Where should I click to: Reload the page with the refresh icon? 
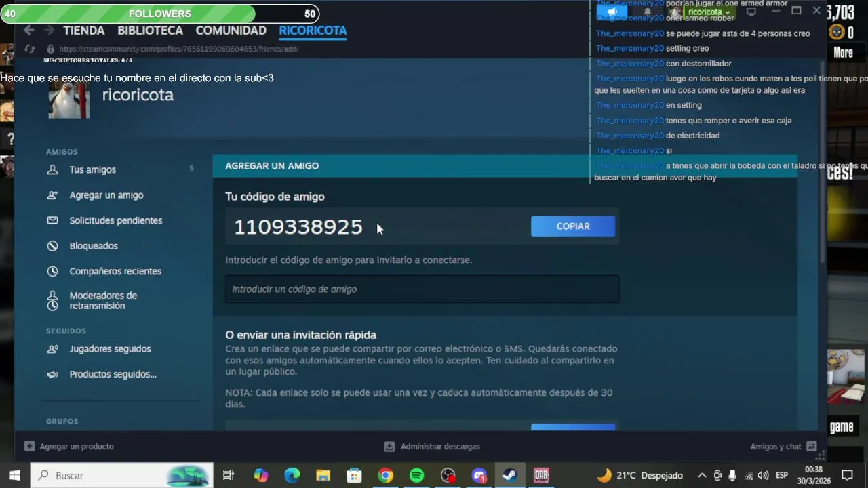point(29,49)
